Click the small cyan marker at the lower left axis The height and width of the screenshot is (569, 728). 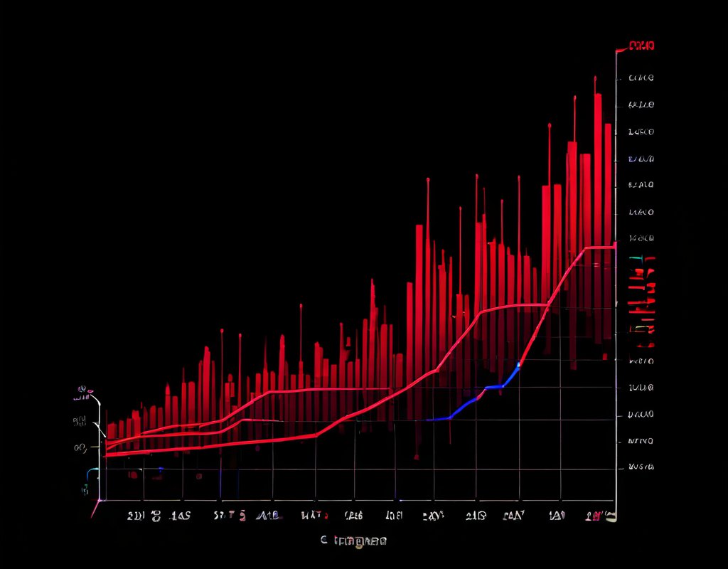[x=90, y=472]
